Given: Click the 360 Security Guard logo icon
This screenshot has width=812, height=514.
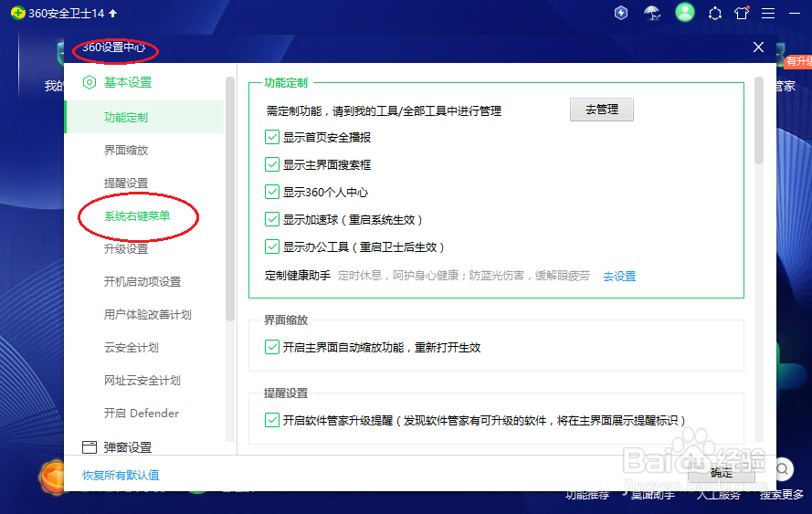Looking at the screenshot, I should [17, 13].
